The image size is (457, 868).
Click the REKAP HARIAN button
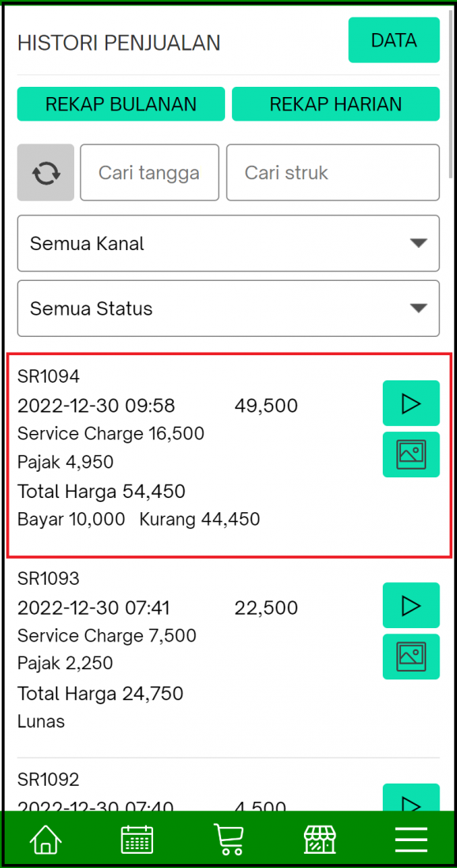pyautogui.click(x=335, y=103)
